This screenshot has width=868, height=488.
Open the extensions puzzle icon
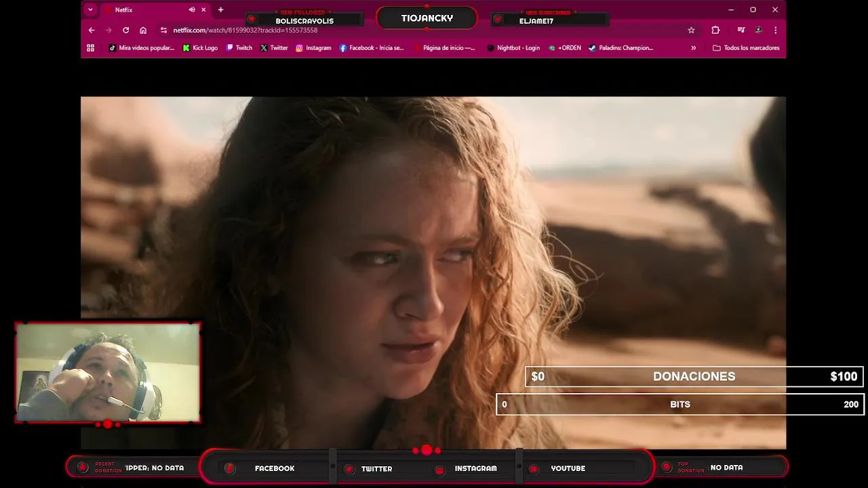point(715,30)
